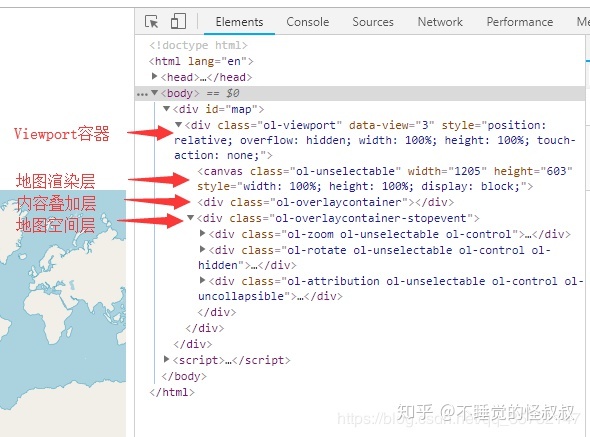Open the Sources tab
Viewport: 590px width, 437px height.
[373, 22]
